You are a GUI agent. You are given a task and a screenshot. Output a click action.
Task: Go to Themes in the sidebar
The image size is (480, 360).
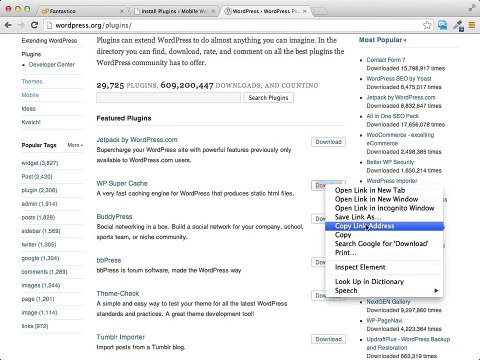[32, 81]
